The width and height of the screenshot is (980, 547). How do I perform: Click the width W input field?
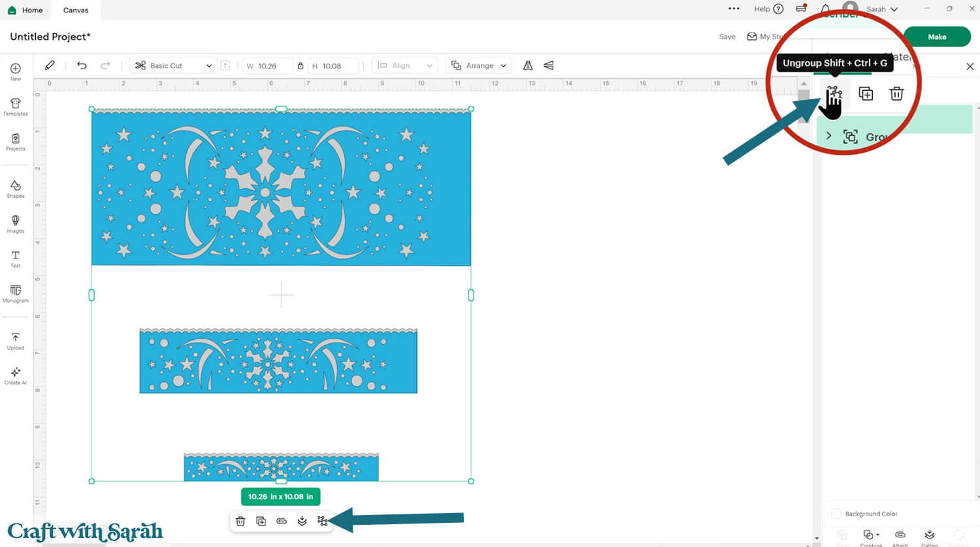tap(268, 65)
